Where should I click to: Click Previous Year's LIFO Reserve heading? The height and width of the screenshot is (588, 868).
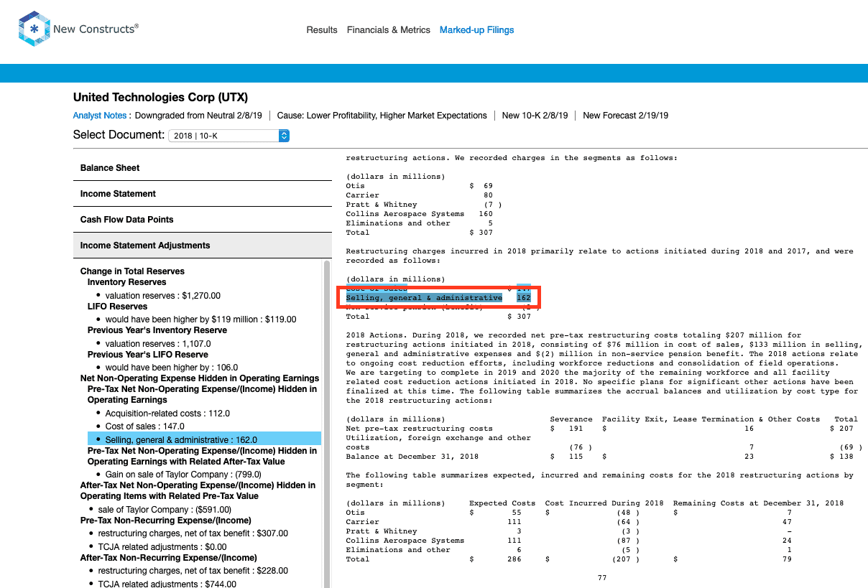point(148,355)
